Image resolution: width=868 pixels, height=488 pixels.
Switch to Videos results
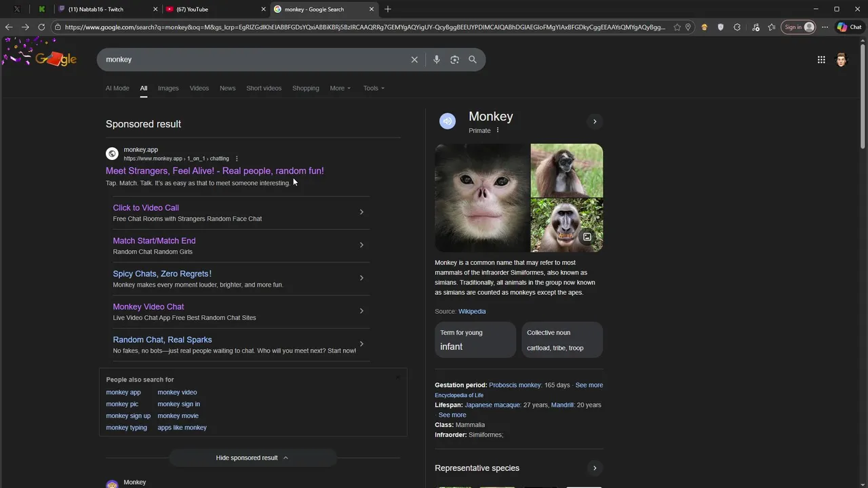point(199,88)
